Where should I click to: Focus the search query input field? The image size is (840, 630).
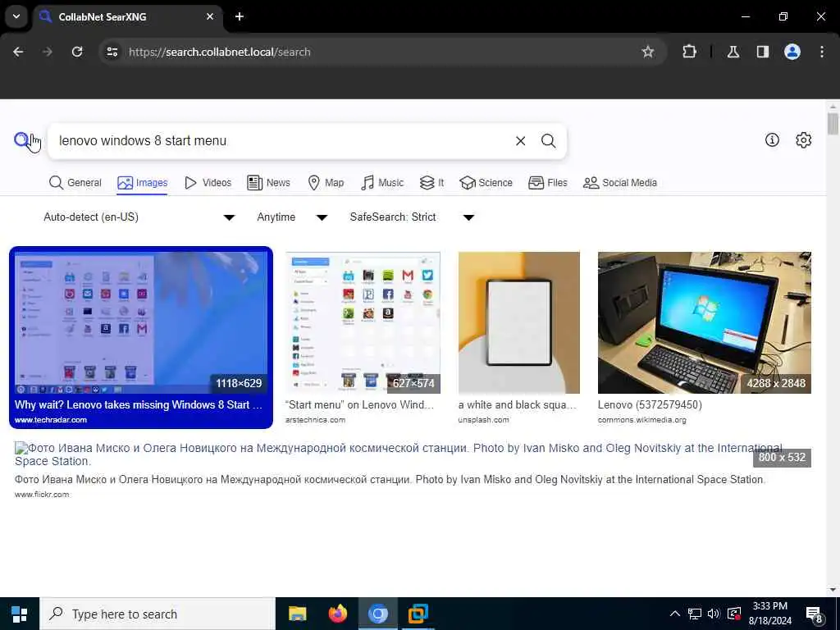coord(281,141)
